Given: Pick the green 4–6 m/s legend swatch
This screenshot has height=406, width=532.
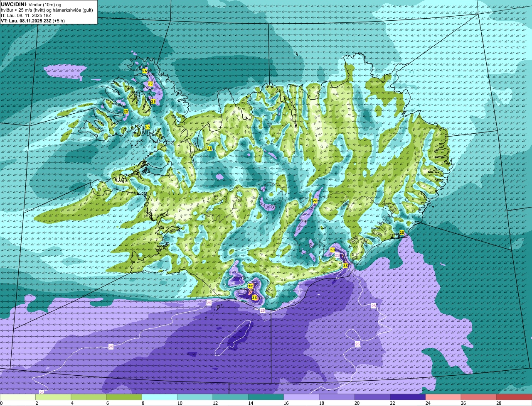Looking at the screenshot, I should point(89,397).
